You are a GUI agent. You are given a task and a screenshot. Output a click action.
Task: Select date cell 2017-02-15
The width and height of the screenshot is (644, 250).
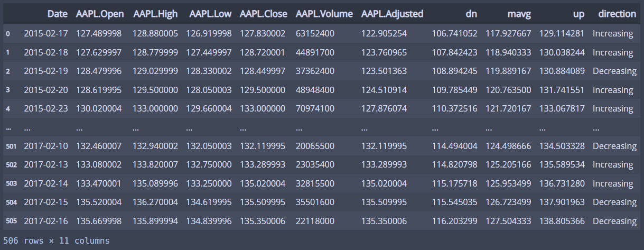(46, 202)
